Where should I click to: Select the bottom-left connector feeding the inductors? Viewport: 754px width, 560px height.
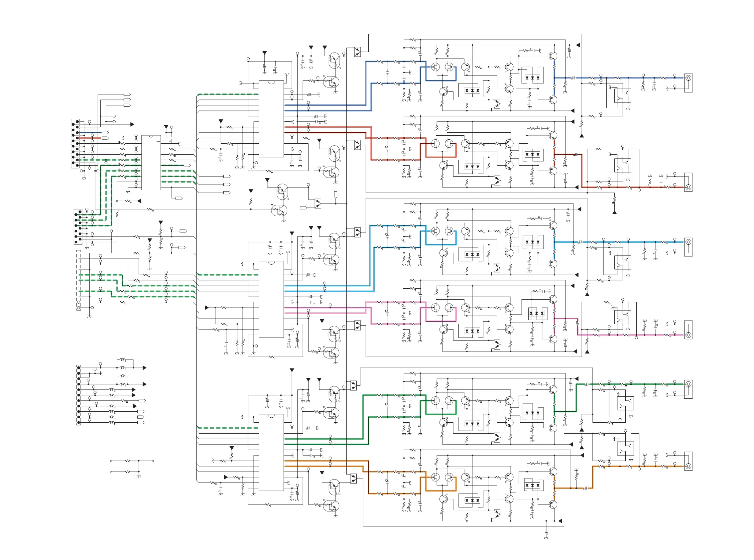point(78,395)
